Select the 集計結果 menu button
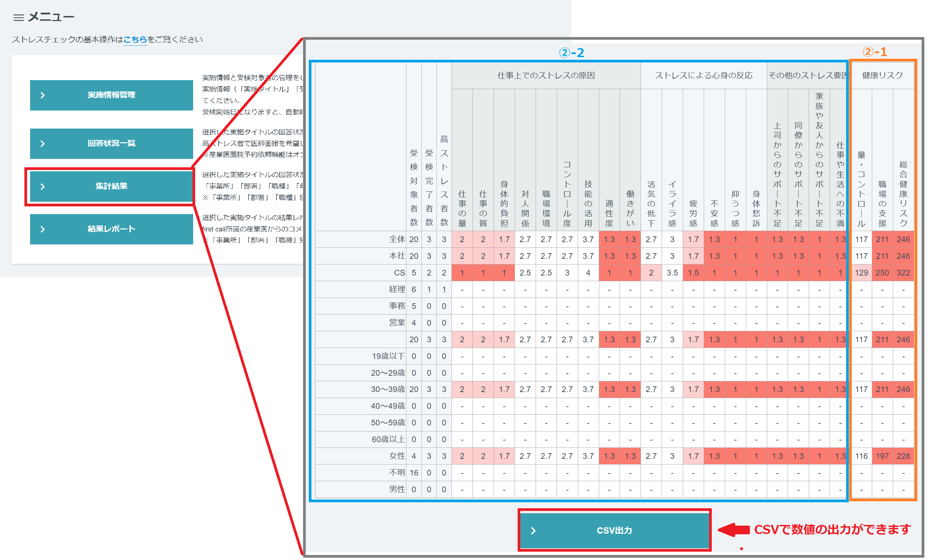This screenshot has height=560, width=934. click(111, 186)
